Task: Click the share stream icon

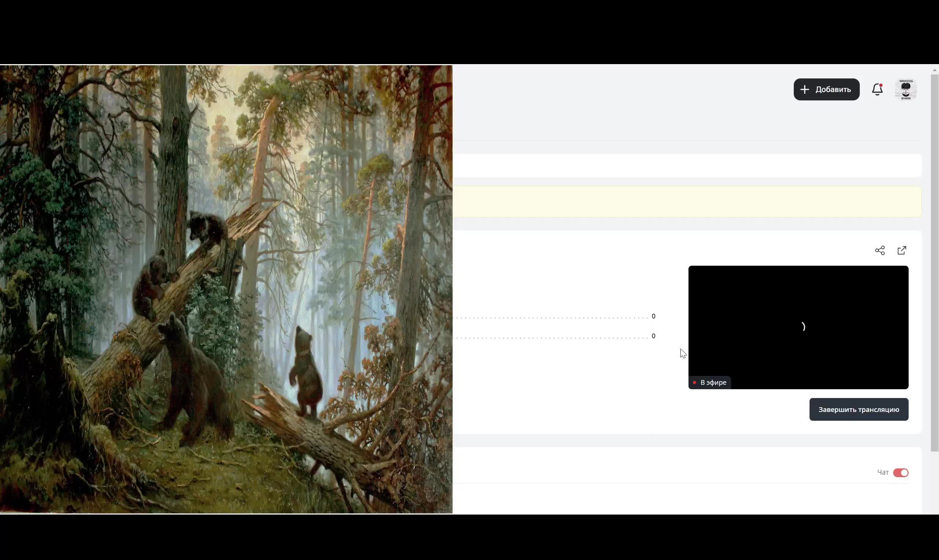Action: coord(879,251)
